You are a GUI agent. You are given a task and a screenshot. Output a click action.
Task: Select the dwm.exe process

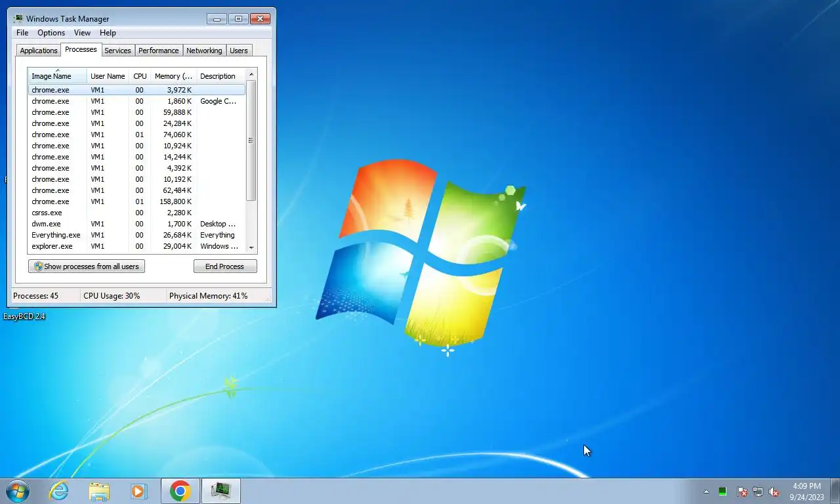pos(136,224)
